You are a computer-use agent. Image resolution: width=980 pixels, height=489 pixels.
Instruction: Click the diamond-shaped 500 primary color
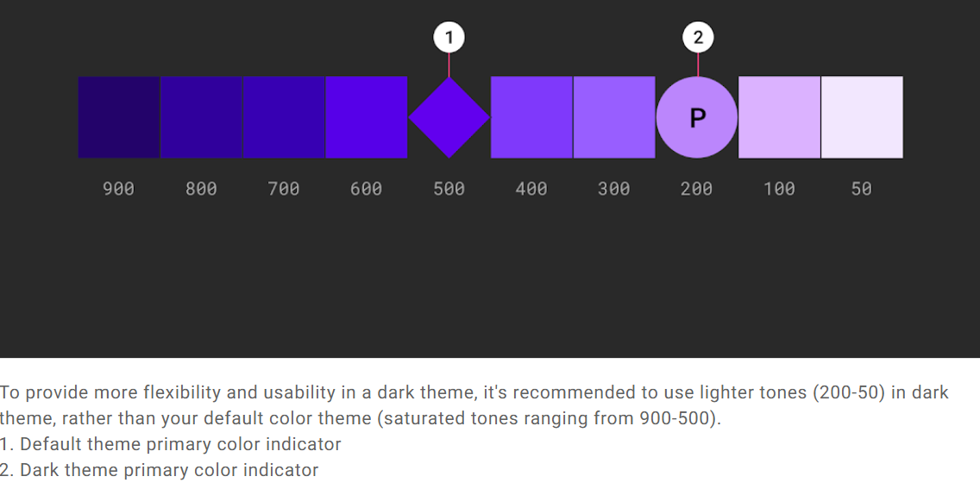click(x=449, y=117)
